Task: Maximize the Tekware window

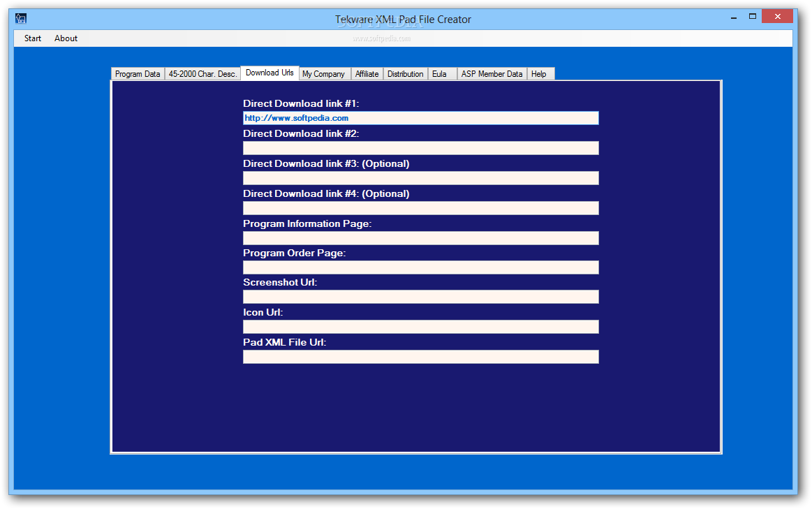Action: [753, 17]
